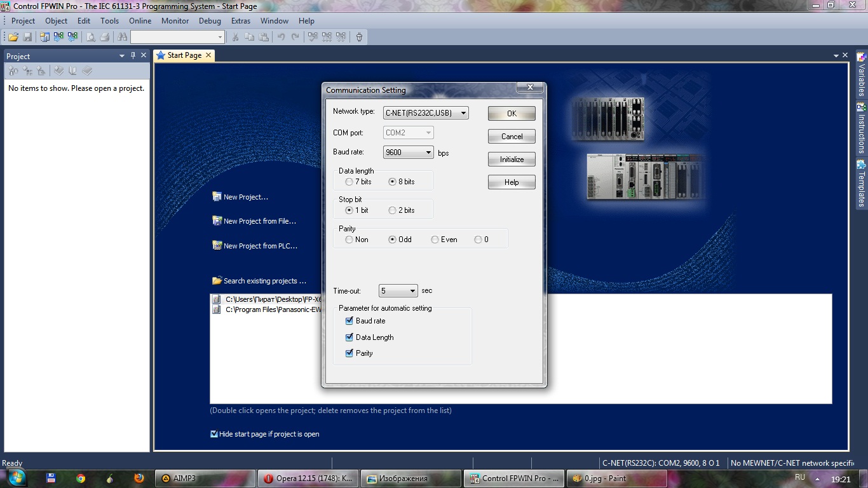
Task: Uncheck Data Length automatic setting checkbox
Action: pyautogui.click(x=349, y=337)
